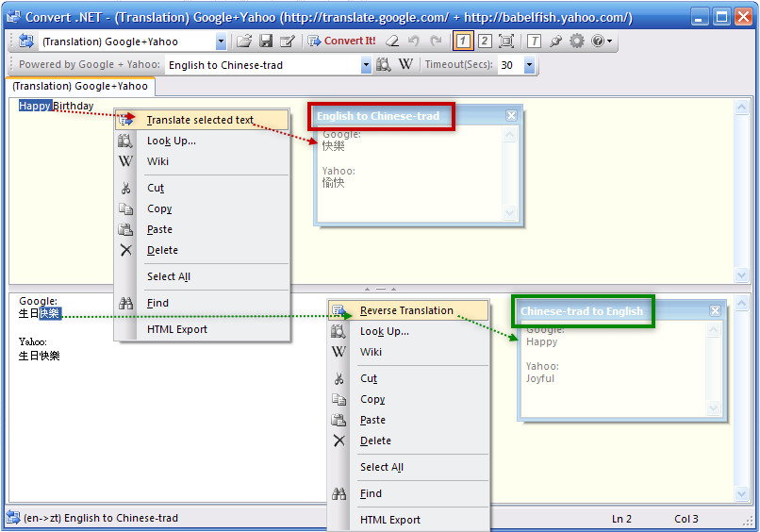The height and width of the screenshot is (532, 760).
Task: Click the Joyful result in the Chinese-trad to English popup
Action: 540,378
